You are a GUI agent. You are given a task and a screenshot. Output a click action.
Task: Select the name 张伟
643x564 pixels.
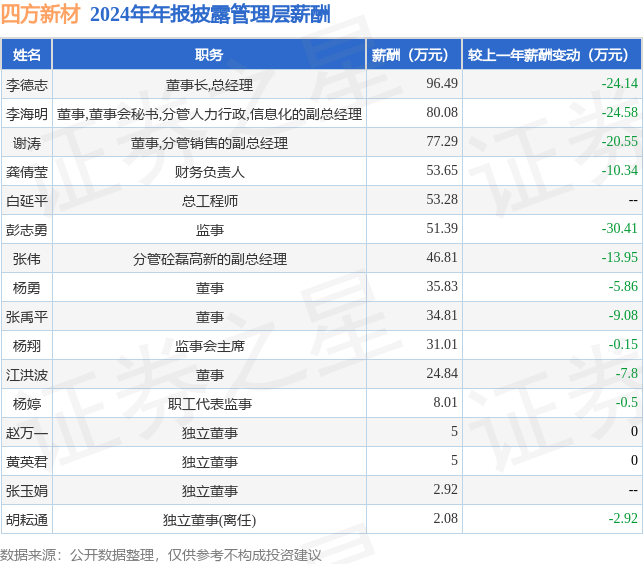pyautogui.click(x=27, y=259)
